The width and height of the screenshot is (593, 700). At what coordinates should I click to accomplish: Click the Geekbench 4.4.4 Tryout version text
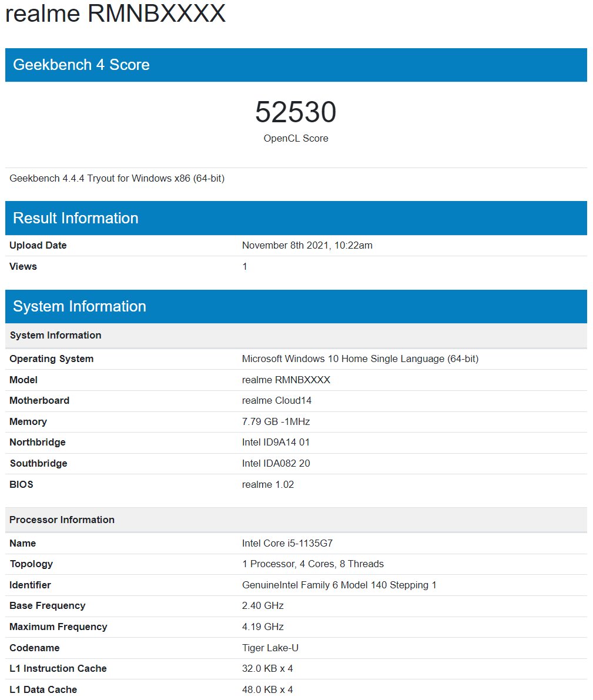117,178
